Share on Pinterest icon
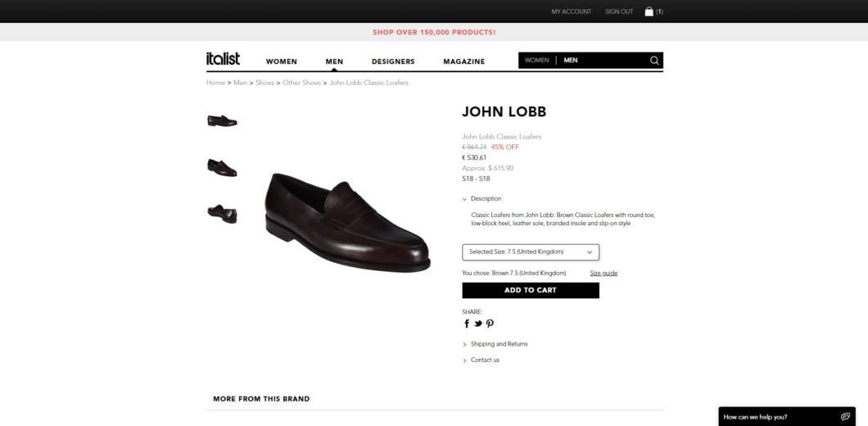This screenshot has height=426, width=868. (x=490, y=324)
